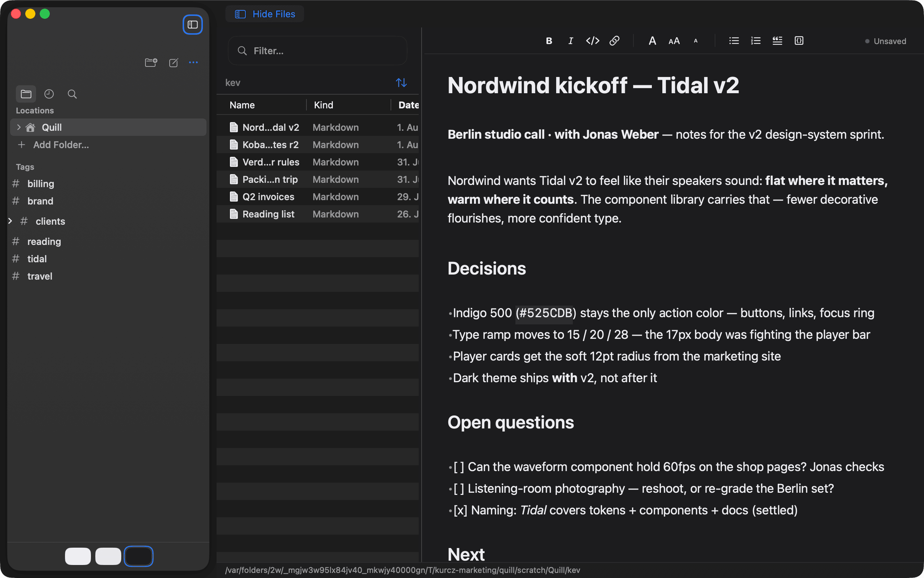
Task: Open the Nord...dal v2 file
Action: [x=317, y=127]
